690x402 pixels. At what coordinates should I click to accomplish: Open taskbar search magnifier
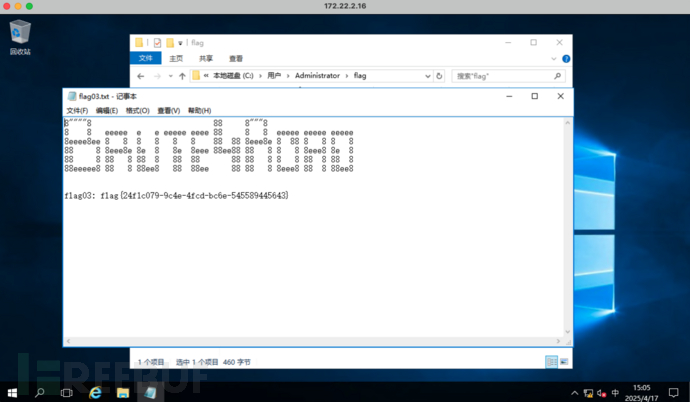(40, 392)
